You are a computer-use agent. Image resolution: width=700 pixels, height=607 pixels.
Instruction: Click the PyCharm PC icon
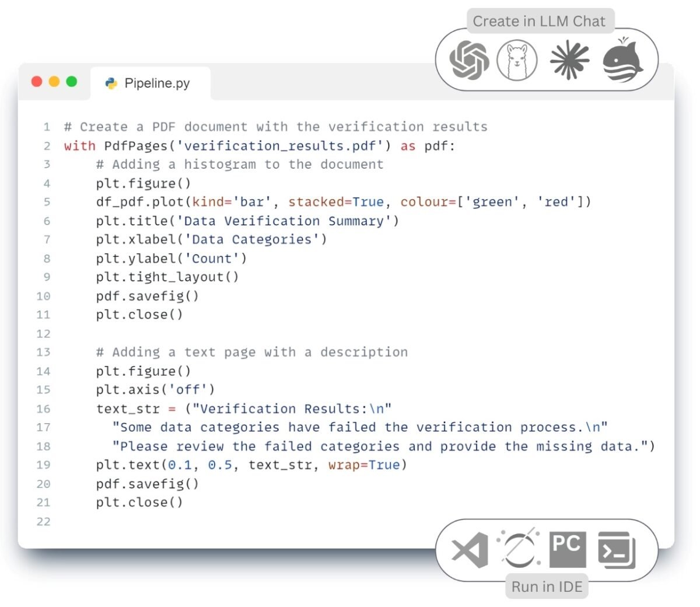568,549
